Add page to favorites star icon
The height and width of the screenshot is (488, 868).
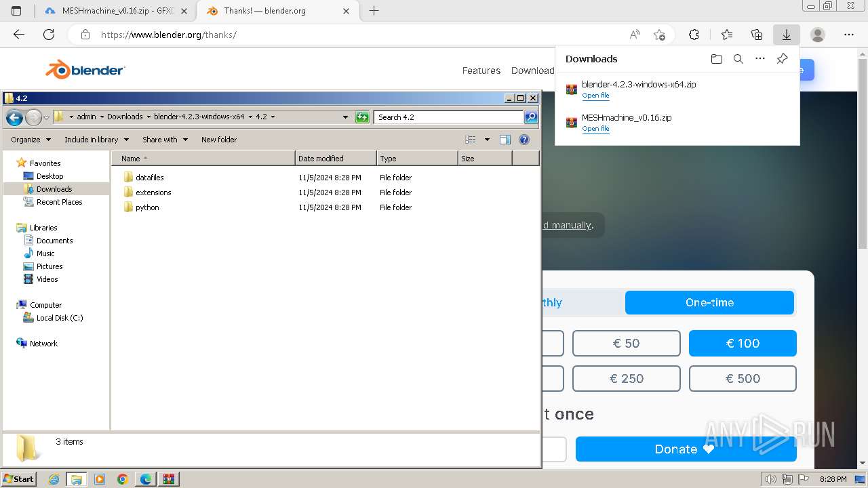coord(659,35)
